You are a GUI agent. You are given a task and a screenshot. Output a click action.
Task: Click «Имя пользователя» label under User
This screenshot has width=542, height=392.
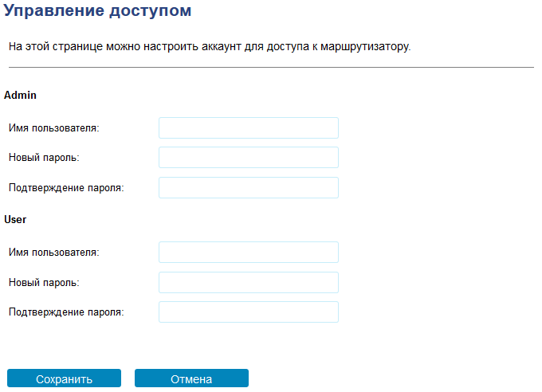[54, 253]
